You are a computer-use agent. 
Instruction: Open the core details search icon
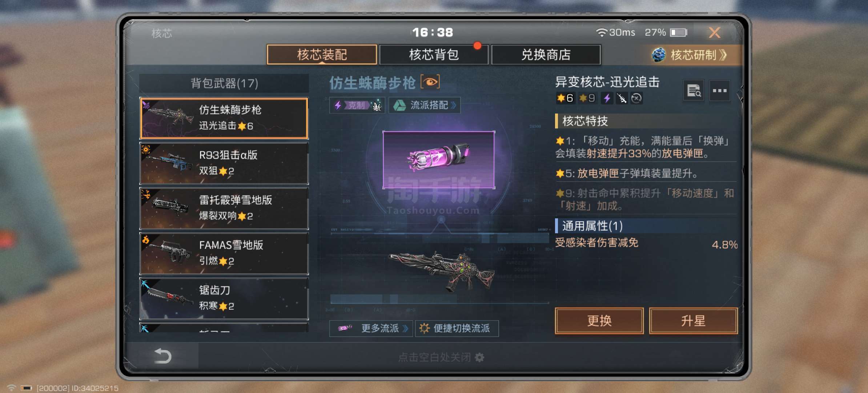(694, 91)
